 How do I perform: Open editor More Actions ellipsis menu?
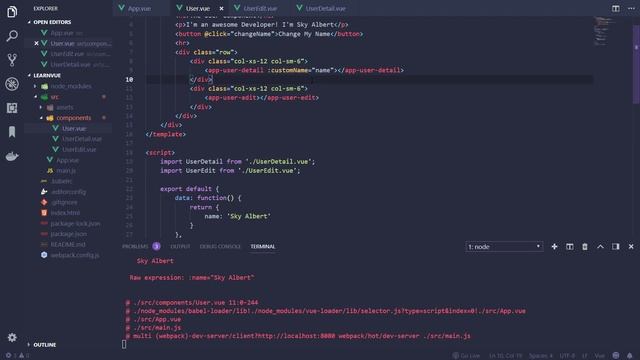coord(631,8)
